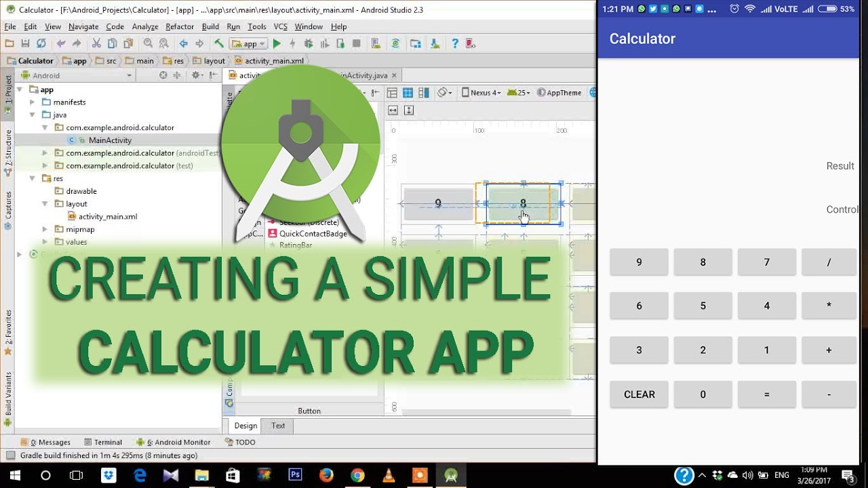The image size is (868, 488).
Task: Click the Redo arrow in toolbar
Action: [x=77, y=43]
